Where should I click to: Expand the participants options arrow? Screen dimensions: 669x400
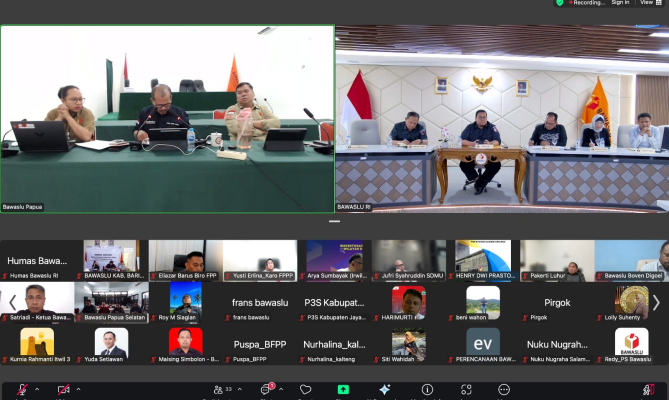pyautogui.click(x=243, y=390)
